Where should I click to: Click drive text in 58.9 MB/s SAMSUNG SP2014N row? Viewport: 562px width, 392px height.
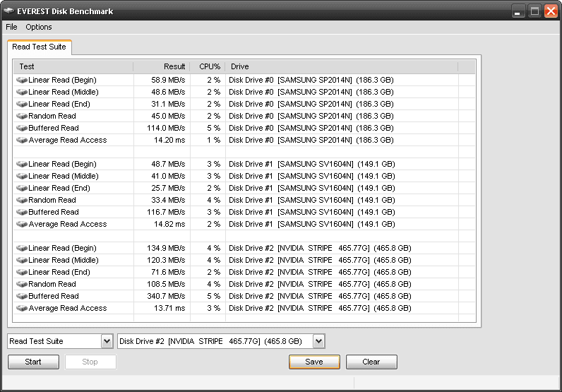[311, 80]
